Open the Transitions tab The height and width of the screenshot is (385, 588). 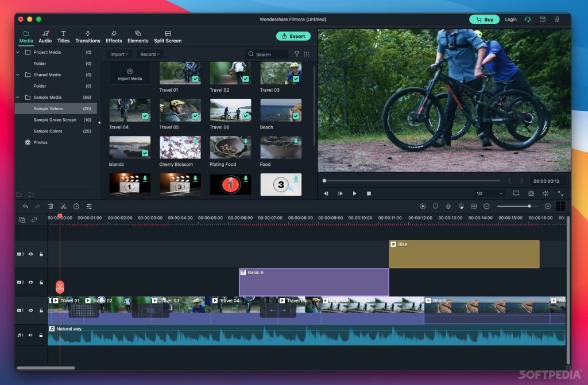pyautogui.click(x=88, y=37)
